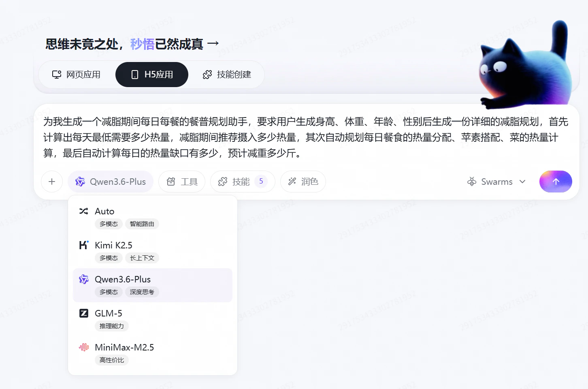
Task: Switch to the 网页应用 tab
Action: (76, 75)
